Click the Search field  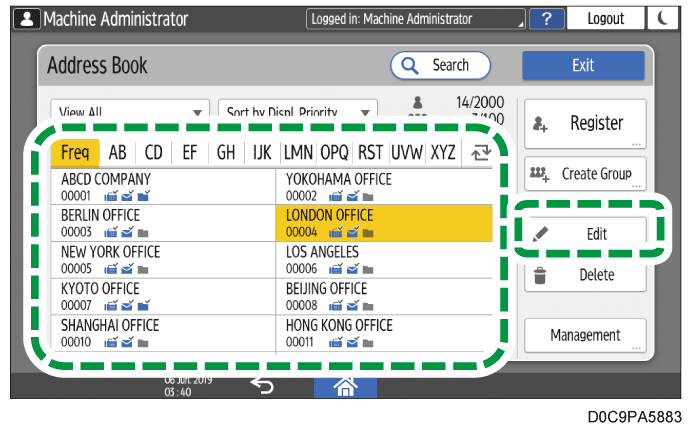440,65
